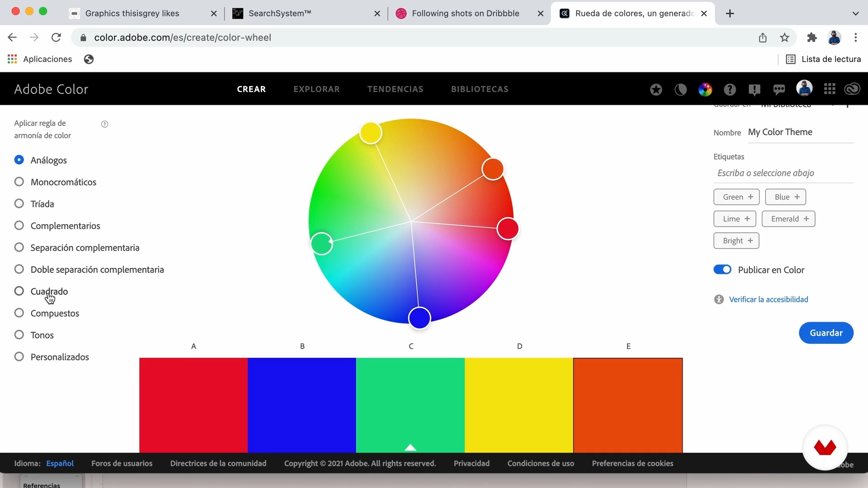The image size is (868, 488).
Task: Click the Guardar button
Action: [826, 333]
